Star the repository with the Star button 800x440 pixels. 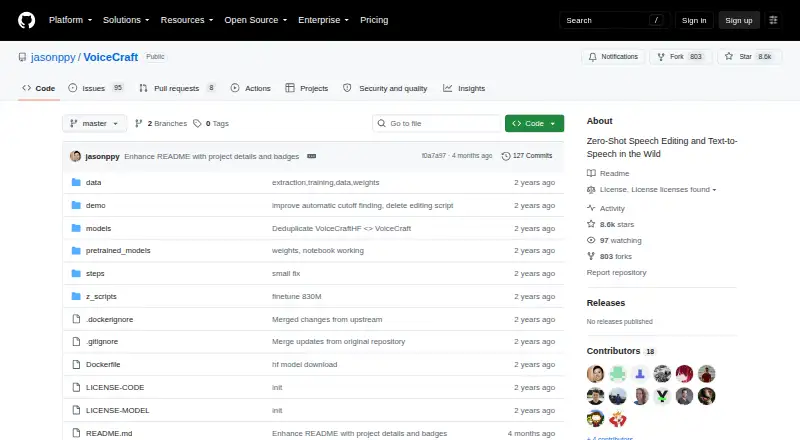pos(749,57)
